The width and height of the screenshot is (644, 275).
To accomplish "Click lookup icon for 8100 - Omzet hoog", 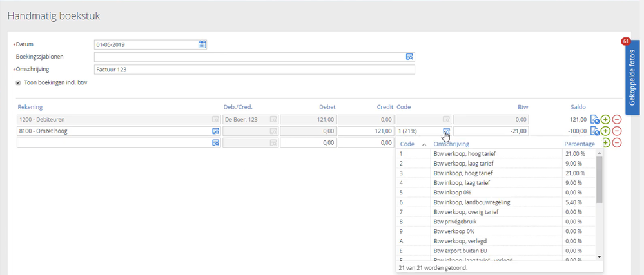I will click(x=216, y=131).
